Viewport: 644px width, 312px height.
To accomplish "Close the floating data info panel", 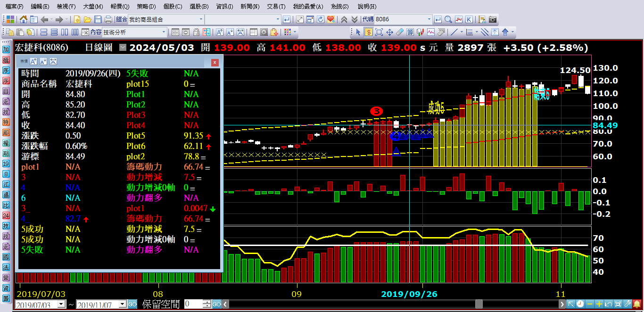I will pos(215,62).
